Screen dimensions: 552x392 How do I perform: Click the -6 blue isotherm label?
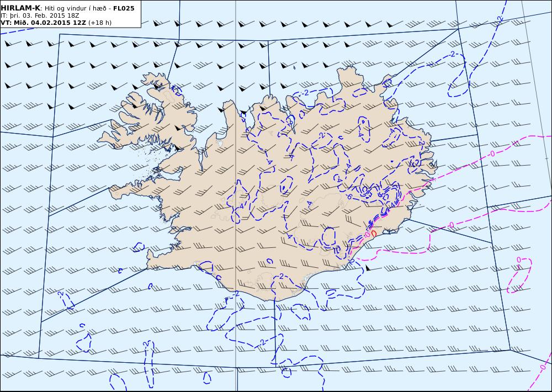(x=348, y=197)
